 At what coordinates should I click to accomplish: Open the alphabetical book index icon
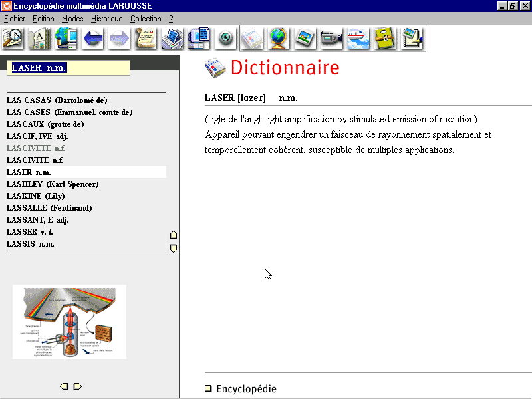pos(39,38)
